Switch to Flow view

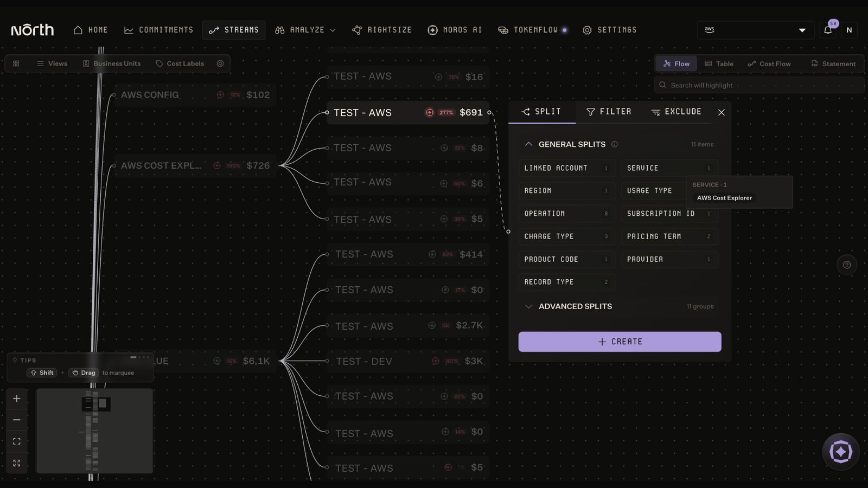[676, 63]
